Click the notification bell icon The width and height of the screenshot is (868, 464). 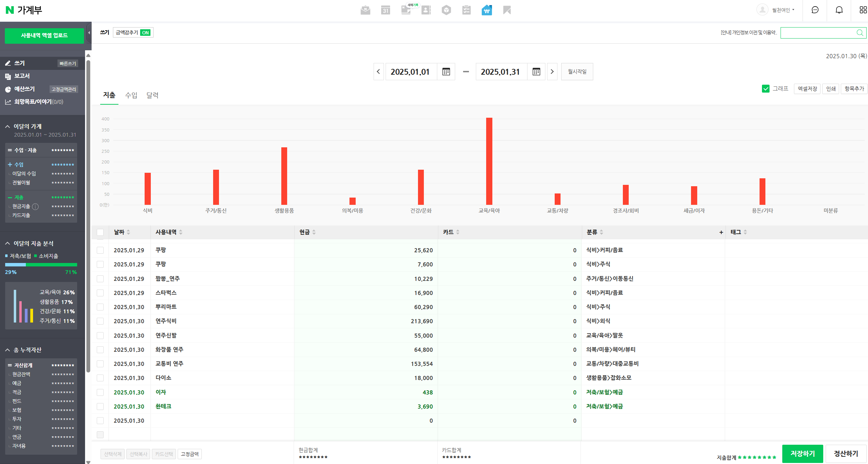pyautogui.click(x=839, y=10)
